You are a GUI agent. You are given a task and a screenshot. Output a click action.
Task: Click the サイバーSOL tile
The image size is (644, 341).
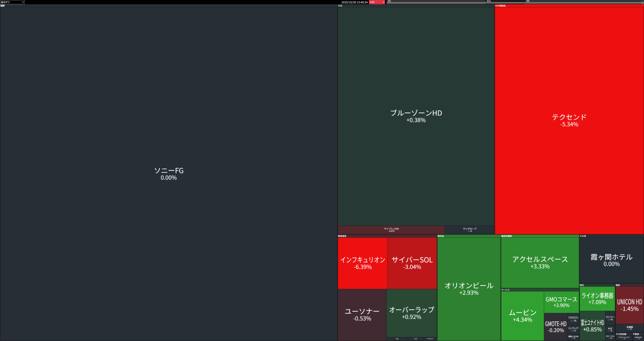click(412, 263)
